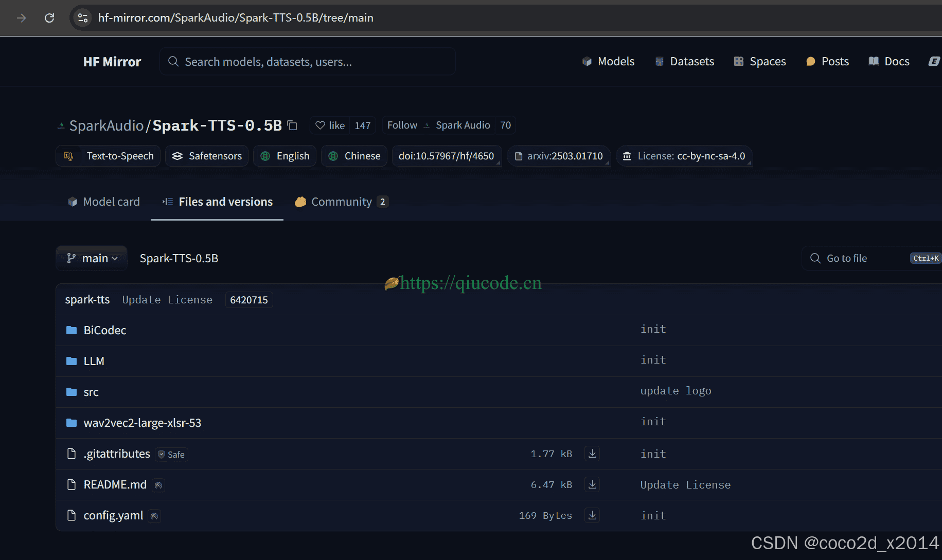The height and width of the screenshot is (560, 942).
Task: Open the config.yaml file
Action: click(113, 515)
